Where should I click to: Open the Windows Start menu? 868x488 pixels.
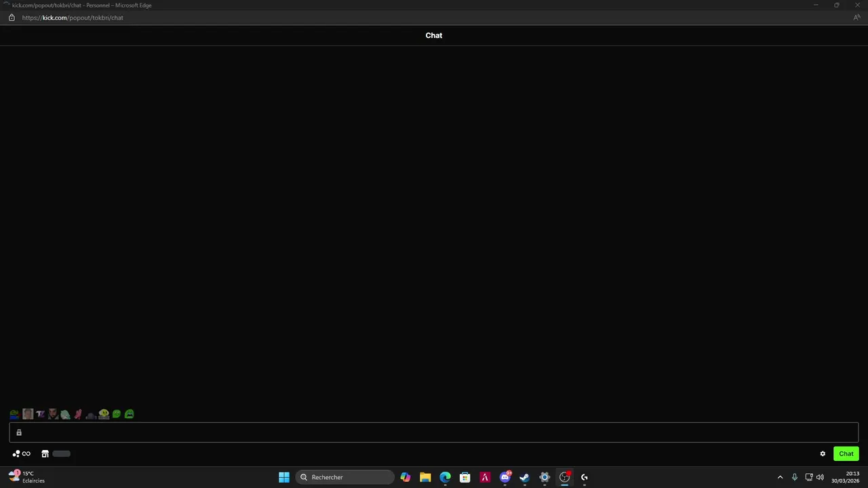284,477
